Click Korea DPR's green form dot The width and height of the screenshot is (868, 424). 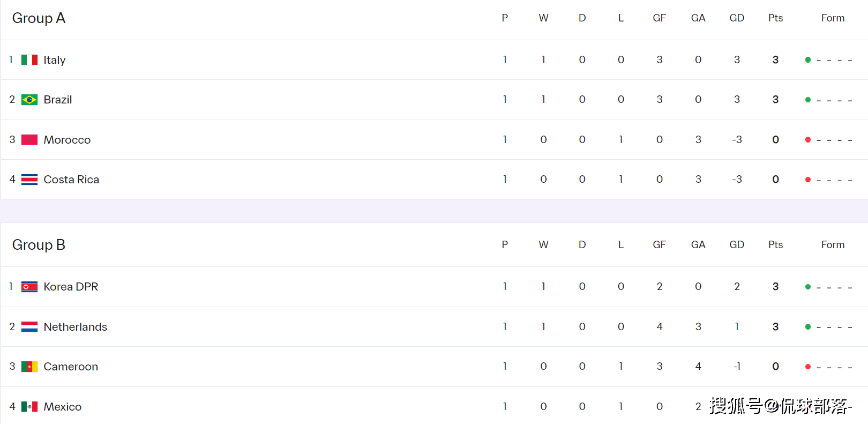808,287
